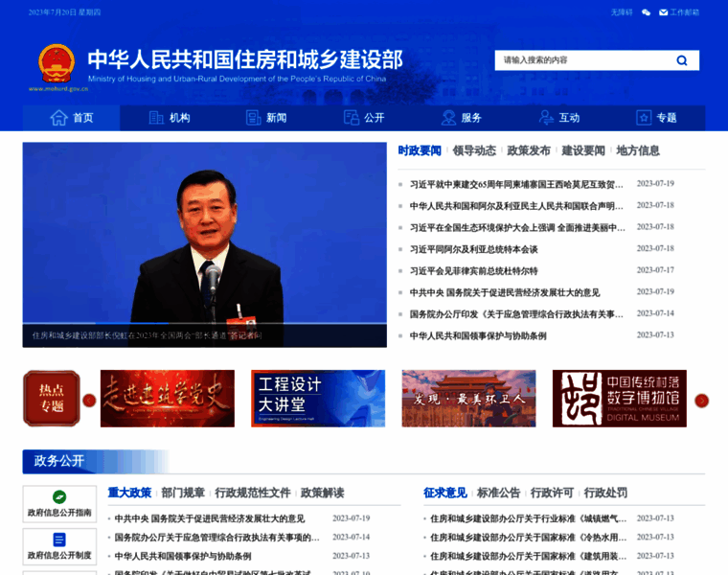Image resolution: width=728 pixels, height=575 pixels.
Task: Switch to the 政策解读 tab
Action: click(x=323, y=493)
